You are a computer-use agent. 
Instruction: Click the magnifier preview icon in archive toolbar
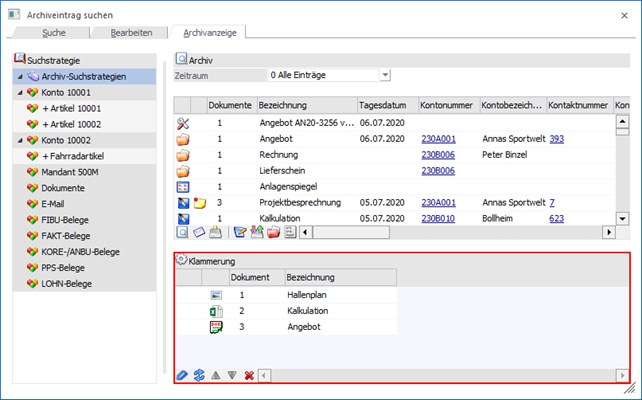[x=182, y=232]
